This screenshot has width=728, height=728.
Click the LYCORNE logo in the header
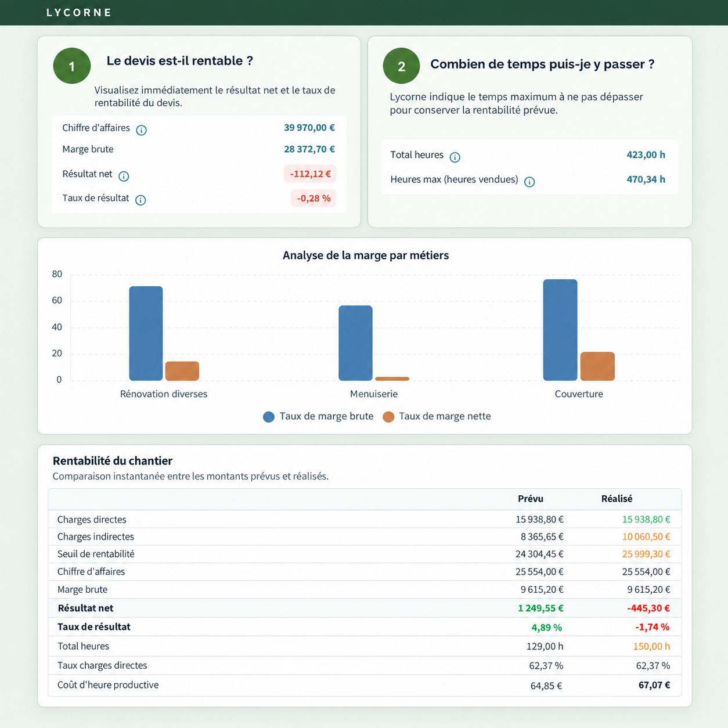pyautogui.click(x=79, y=13)
